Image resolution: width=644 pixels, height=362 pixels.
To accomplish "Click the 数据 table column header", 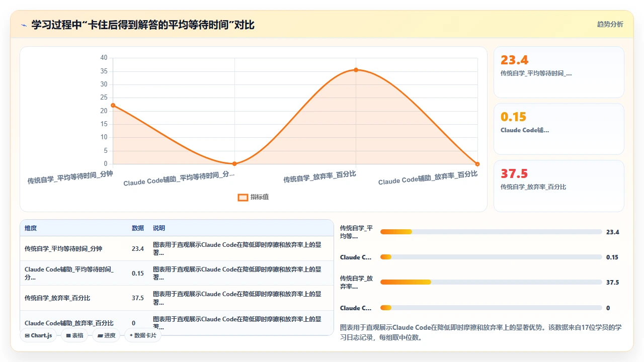I will coord(138,228).
